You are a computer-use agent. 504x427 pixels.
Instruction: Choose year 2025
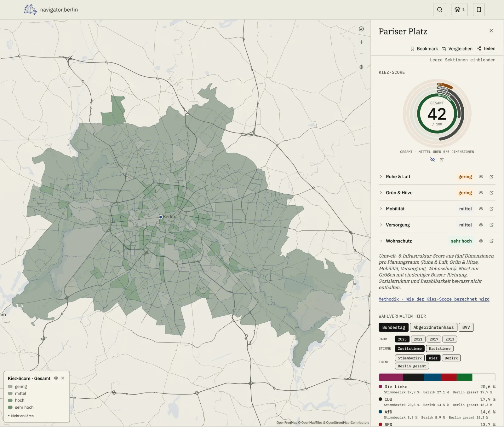coord(402,339)
